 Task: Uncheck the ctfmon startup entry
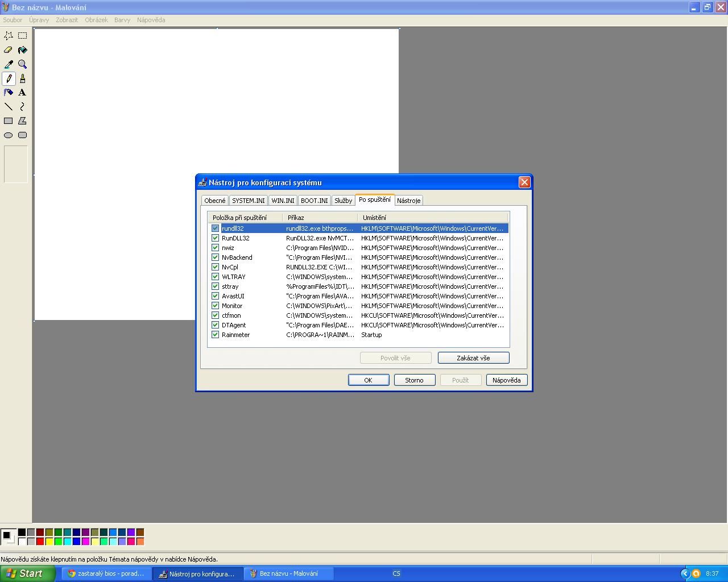216,315
